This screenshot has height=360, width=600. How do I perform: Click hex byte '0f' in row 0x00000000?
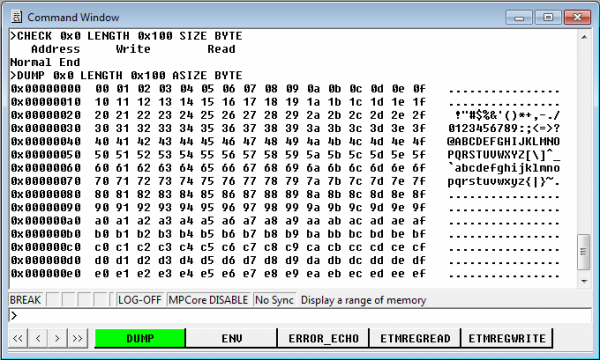419,89
